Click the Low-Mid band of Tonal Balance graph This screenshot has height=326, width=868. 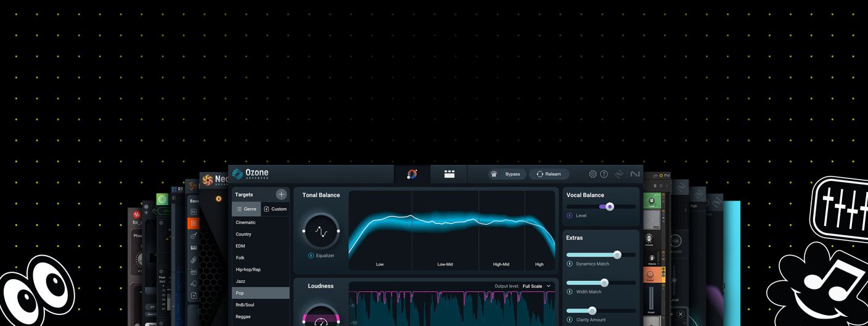click(x=445, y=230)
